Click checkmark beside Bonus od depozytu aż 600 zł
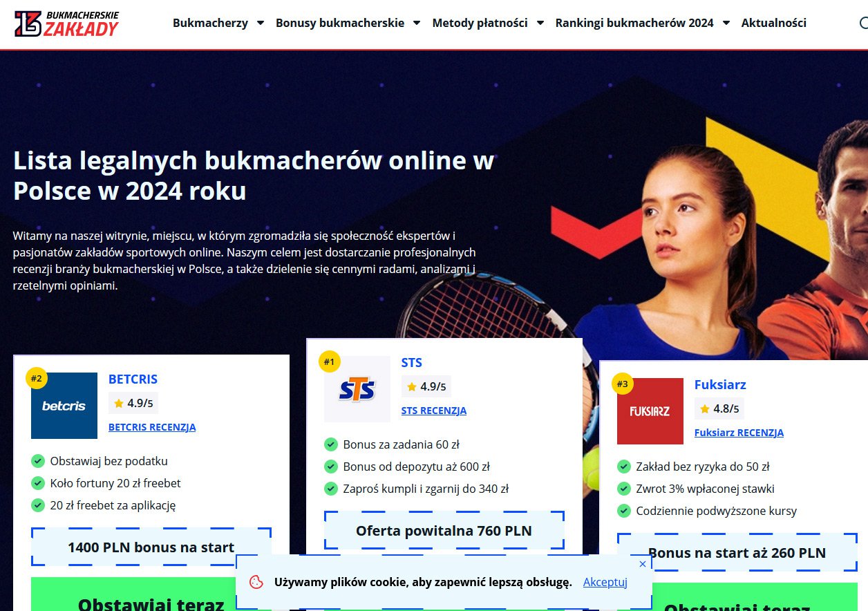868x611 pixels. pyautogui.click(x=331, y=467)
